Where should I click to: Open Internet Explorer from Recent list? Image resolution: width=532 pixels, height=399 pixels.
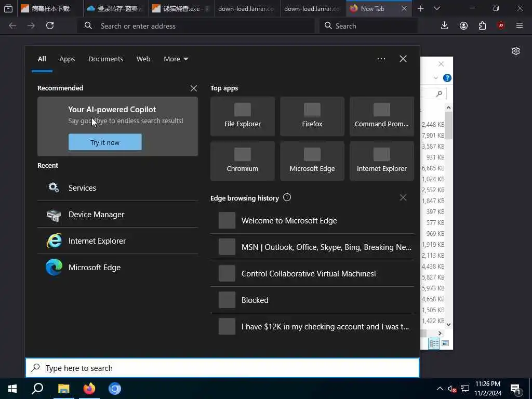(117, 241)
